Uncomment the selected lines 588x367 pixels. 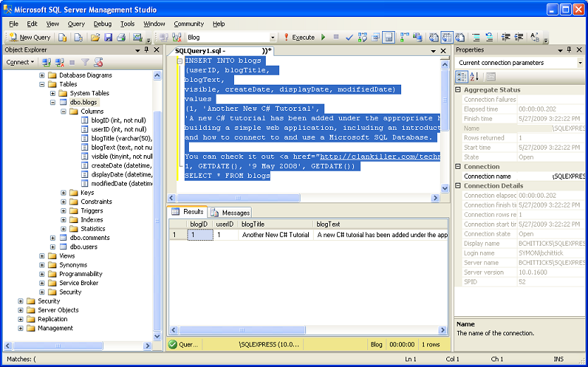(489, 37)
